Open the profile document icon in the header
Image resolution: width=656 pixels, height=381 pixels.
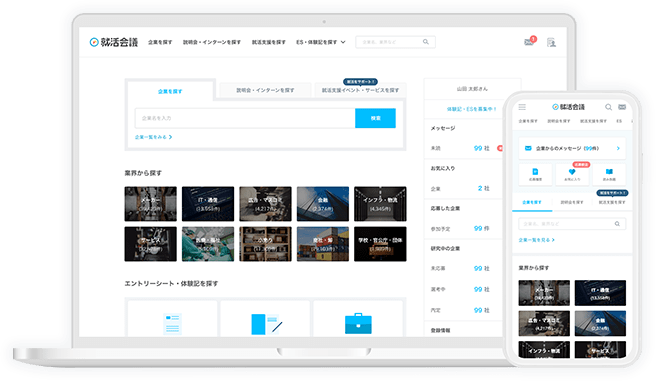point(551,42)
